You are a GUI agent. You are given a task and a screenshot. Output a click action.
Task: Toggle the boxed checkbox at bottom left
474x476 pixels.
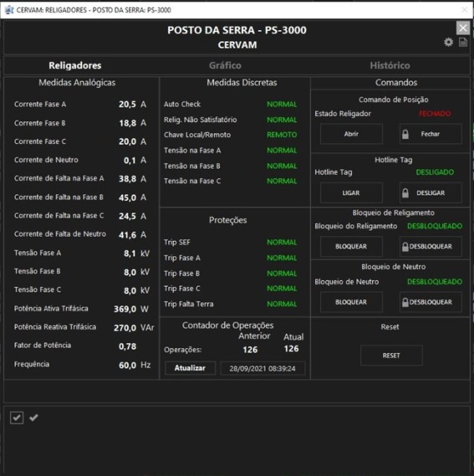click(17, 418)
